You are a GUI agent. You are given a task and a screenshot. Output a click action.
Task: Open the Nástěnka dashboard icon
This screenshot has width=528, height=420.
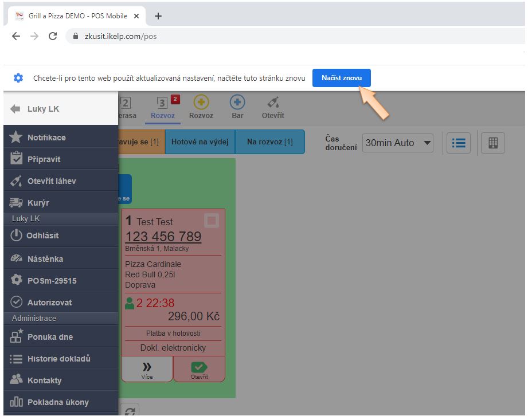click(x=16, y=259)
